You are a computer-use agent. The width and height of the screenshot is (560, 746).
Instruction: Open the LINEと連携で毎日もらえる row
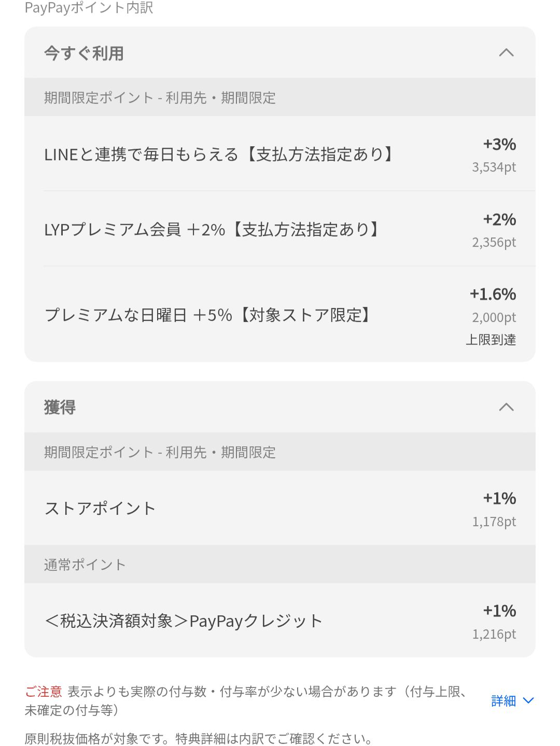point(280,154)
